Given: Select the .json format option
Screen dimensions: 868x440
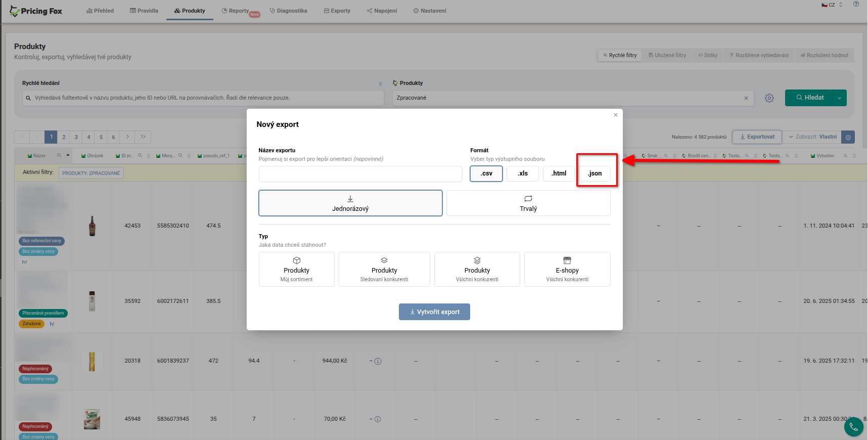Looking at the screenshot, I should pos(595,173).
